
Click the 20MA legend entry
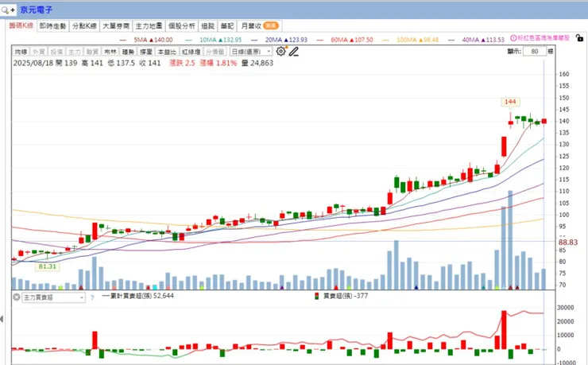click(280, 40)
